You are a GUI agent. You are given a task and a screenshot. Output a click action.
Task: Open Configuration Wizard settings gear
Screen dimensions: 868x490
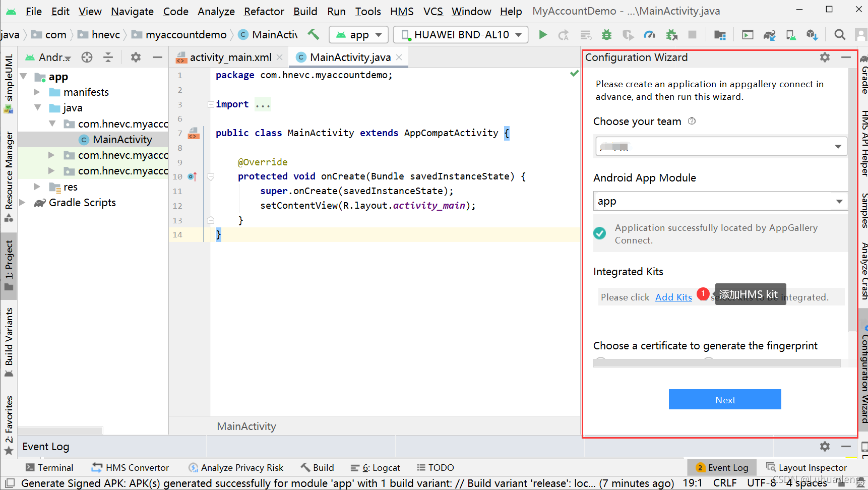tap(825, 57)
